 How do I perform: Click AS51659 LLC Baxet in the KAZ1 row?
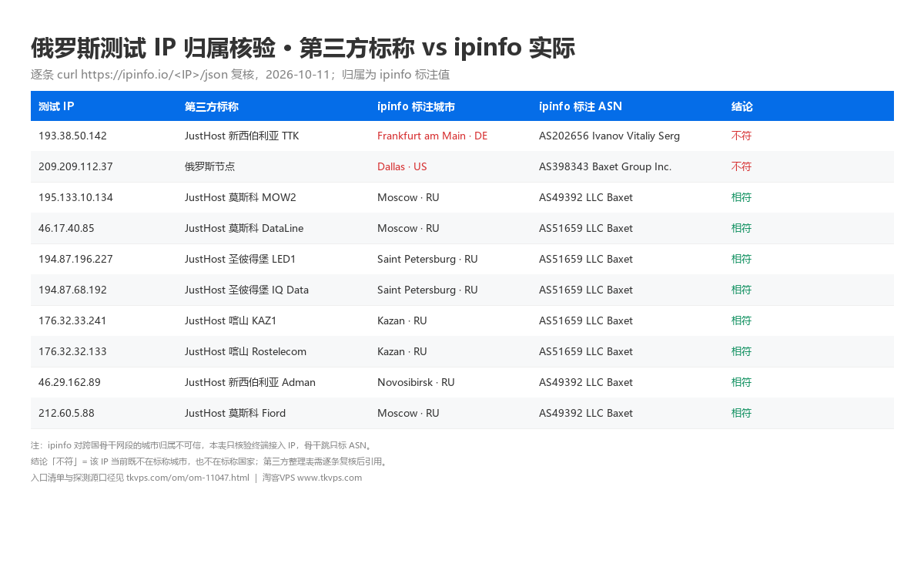pos(586,320)
